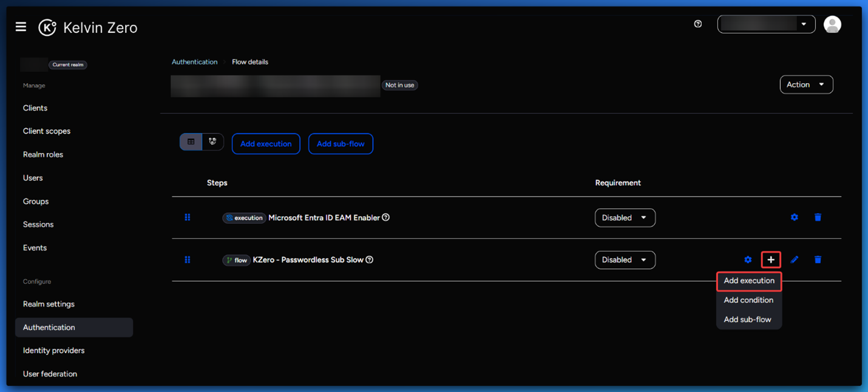Switch to flow diagram view toggle
This screenshot has height=392, width=868.
click(212, 142)
